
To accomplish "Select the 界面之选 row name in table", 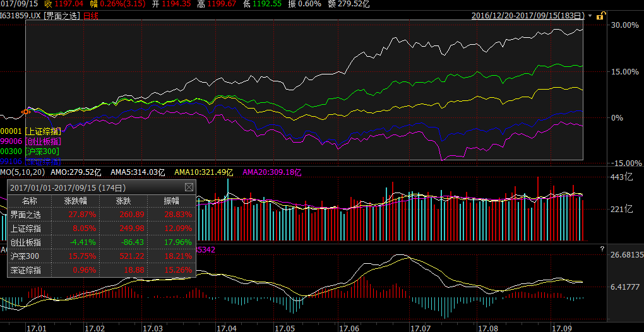I will pyautogui.click(x=26, y=215).
